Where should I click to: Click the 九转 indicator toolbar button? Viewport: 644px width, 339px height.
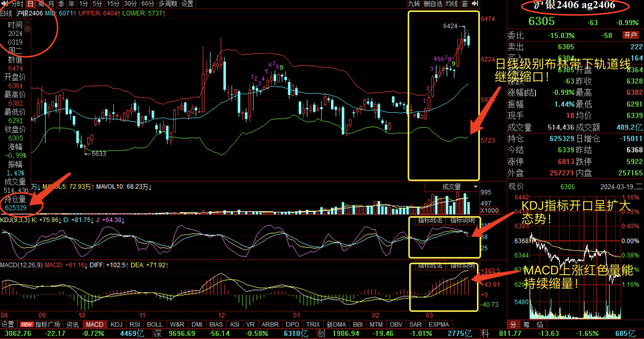click(x=414, y=4)
